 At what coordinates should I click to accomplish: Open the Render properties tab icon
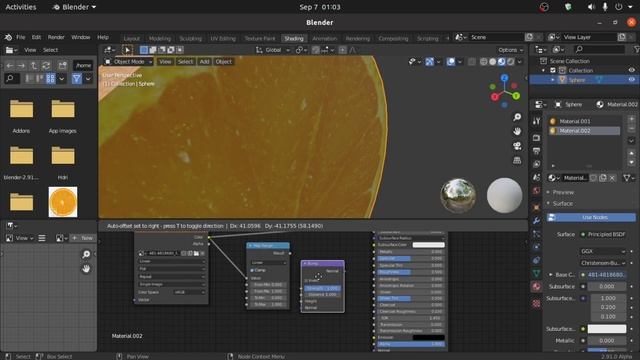click(x=536, y=138)
